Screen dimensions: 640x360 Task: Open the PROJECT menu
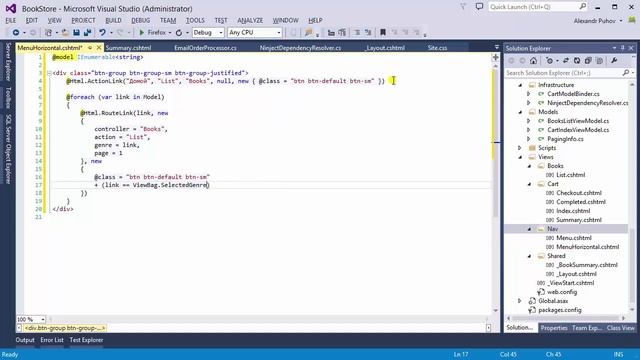tap(83, 20)
